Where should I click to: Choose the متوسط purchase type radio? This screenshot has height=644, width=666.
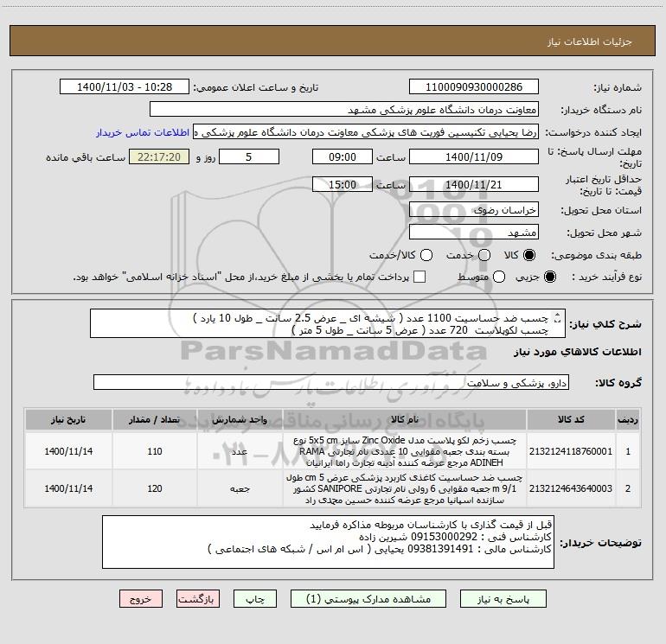499,277
